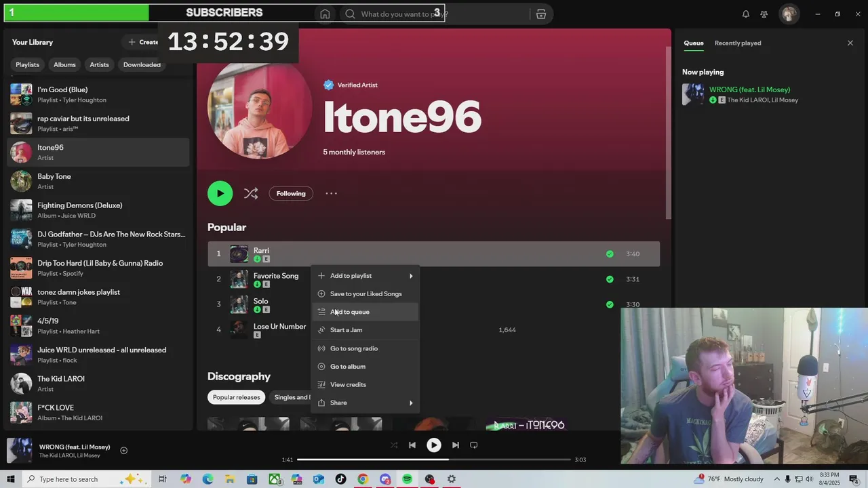Open the Browse icon beside search bar
The image size is (868, 488).
(540, 14)
